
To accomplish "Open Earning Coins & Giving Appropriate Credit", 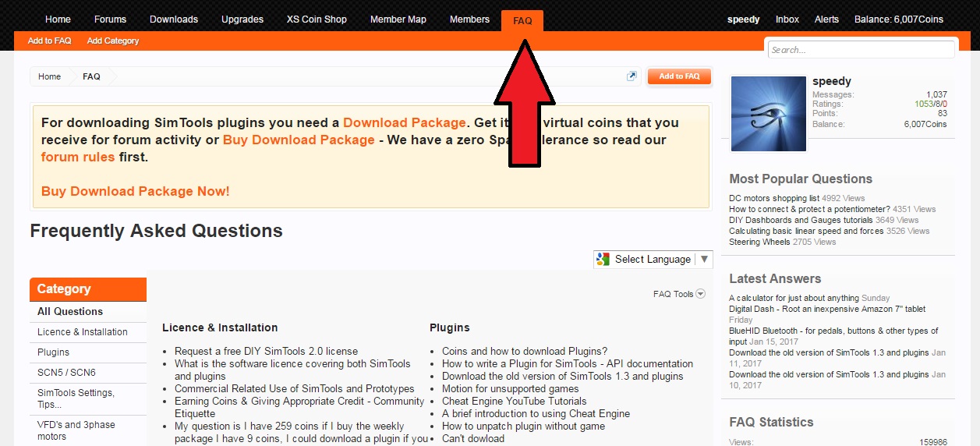I will 299,407.
